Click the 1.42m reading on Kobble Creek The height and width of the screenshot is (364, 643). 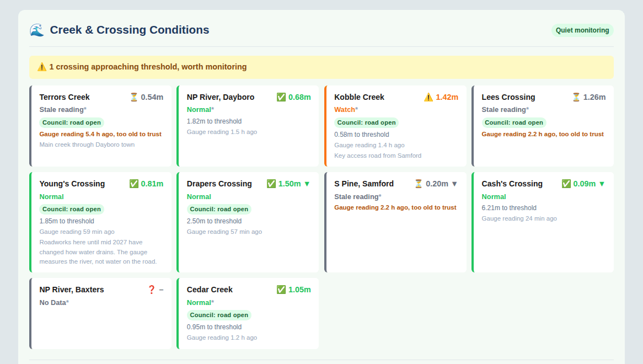pyautogui.click(x=447, y=97)
